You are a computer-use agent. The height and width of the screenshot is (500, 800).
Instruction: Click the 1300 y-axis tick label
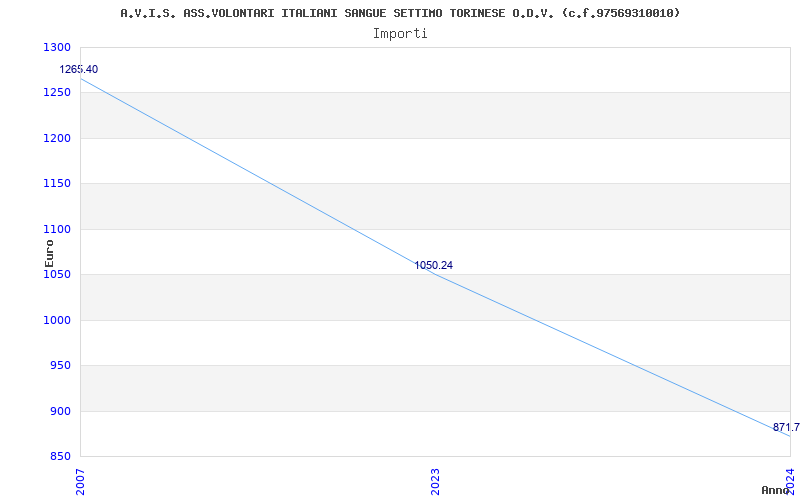tap(57, 47)
